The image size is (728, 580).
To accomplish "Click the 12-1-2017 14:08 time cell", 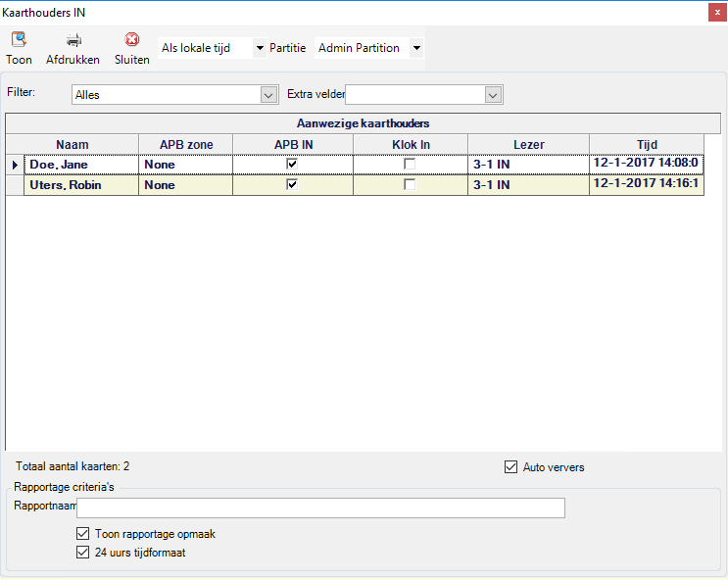I will coord(647,165).
